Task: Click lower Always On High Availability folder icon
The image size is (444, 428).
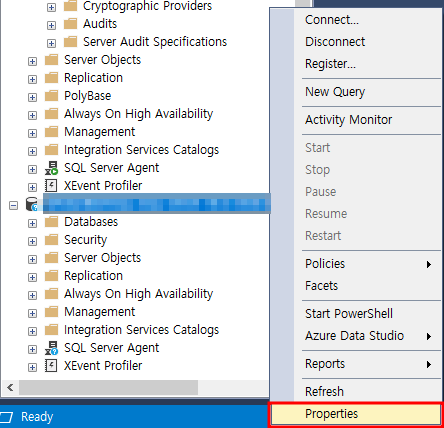Action: coord(51,293)
